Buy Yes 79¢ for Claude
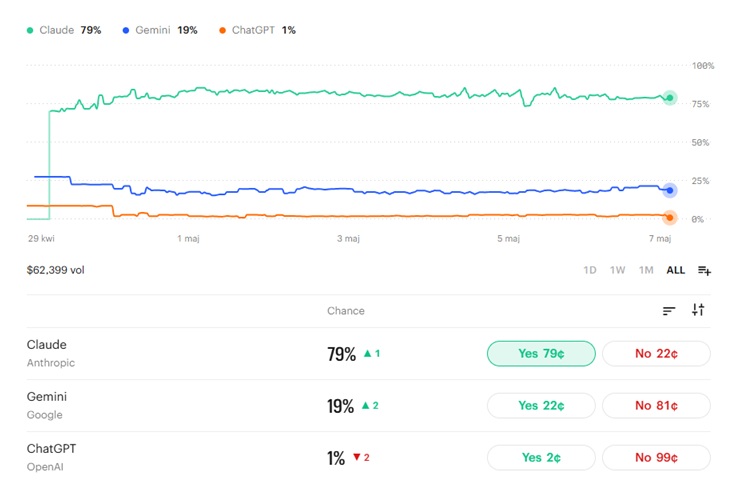738x496 pixels. [x=541, y=353]
